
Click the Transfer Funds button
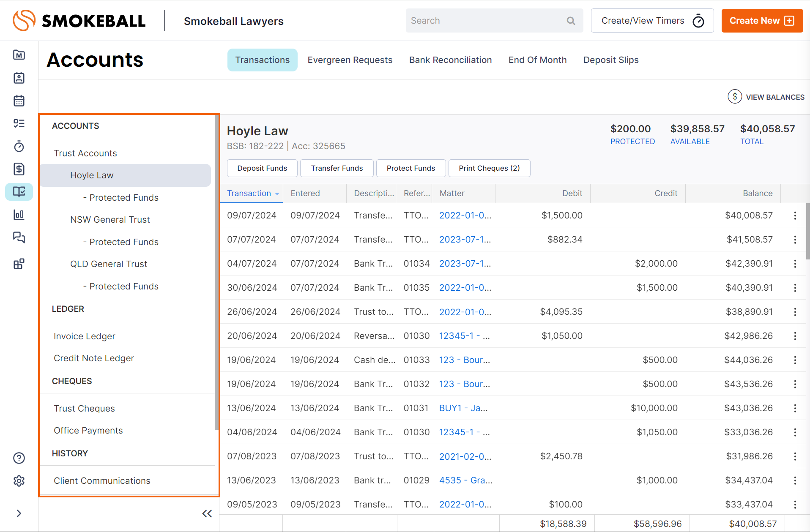337,168
